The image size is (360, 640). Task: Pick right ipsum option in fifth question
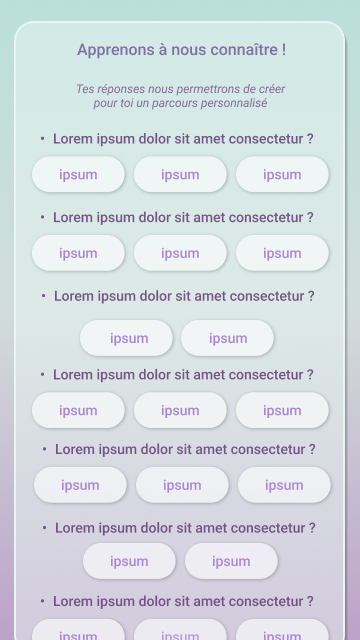[284, 485]
